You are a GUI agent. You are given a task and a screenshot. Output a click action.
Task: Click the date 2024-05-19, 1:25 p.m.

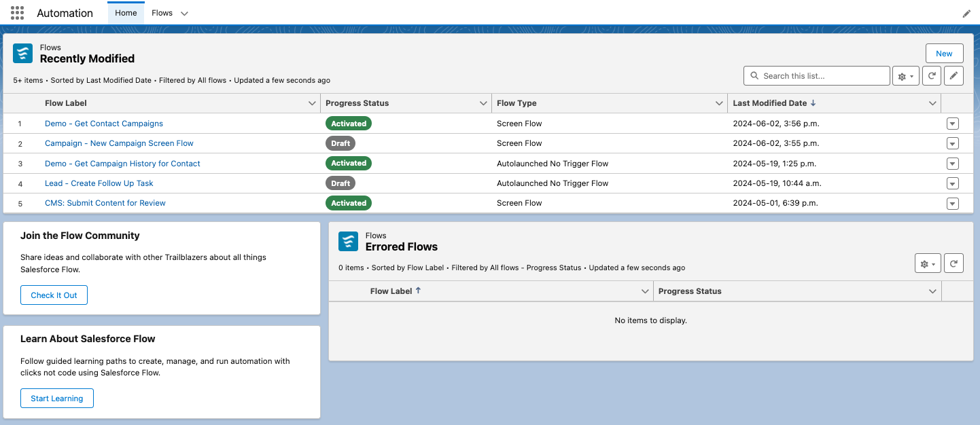click(x=775, y=164)
